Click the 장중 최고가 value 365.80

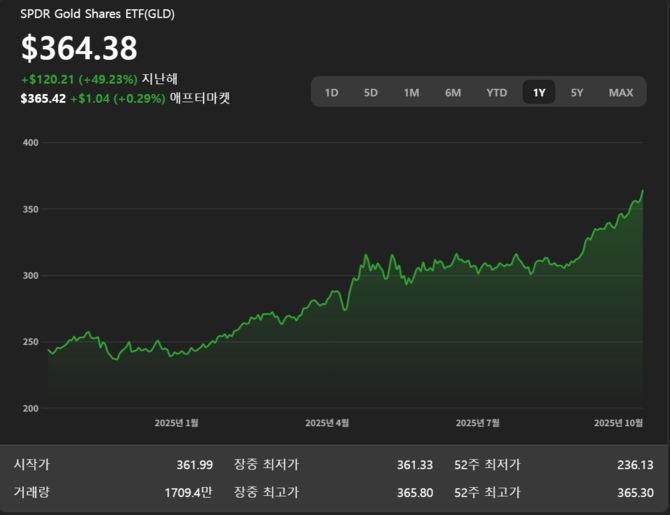click(414, 492)
